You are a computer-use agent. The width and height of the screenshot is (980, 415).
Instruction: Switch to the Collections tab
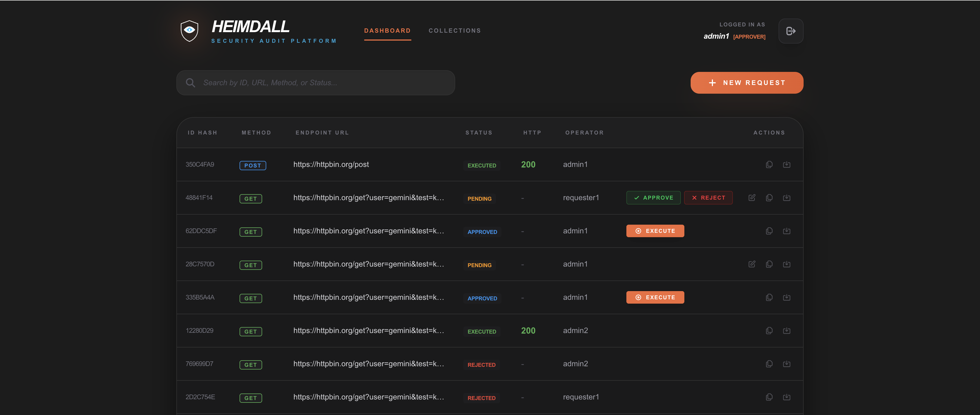coord(455,31)
